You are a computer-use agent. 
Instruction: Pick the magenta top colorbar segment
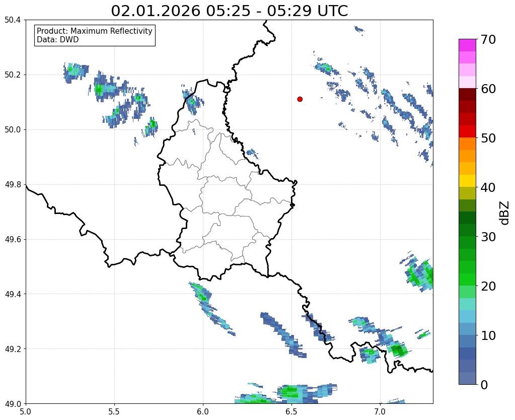[x=467, y=45]
